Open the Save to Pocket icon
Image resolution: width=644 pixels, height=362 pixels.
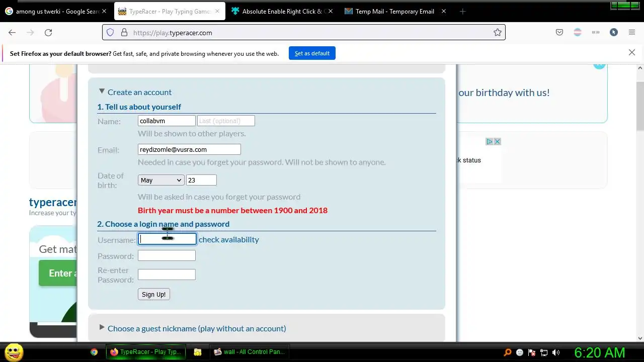coord(559,32)
